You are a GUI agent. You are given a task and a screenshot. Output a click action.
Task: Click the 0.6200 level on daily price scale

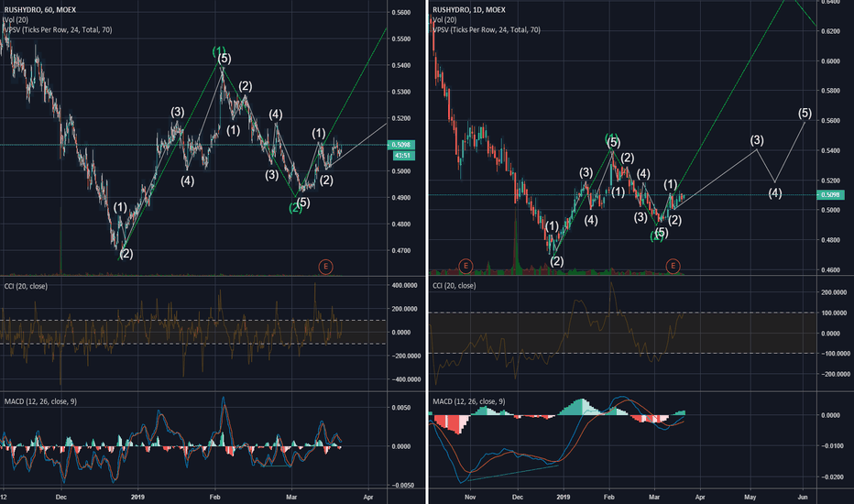[x=830, y=31]
